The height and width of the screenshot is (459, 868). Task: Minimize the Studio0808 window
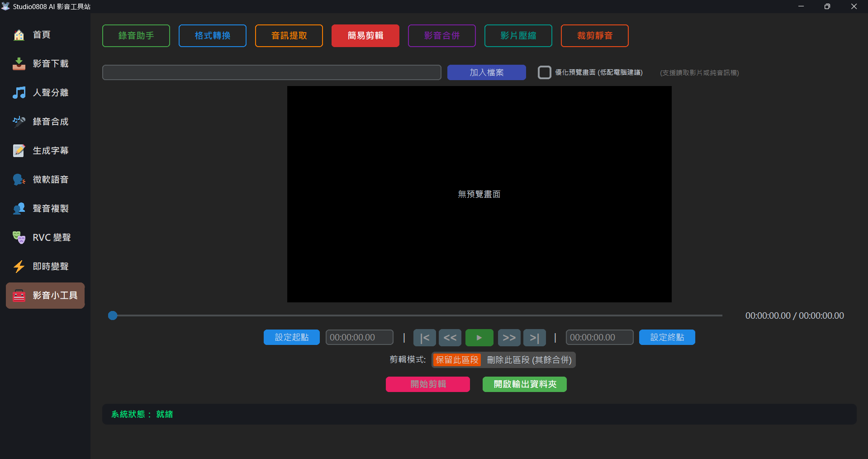click(x=801, y=6)
